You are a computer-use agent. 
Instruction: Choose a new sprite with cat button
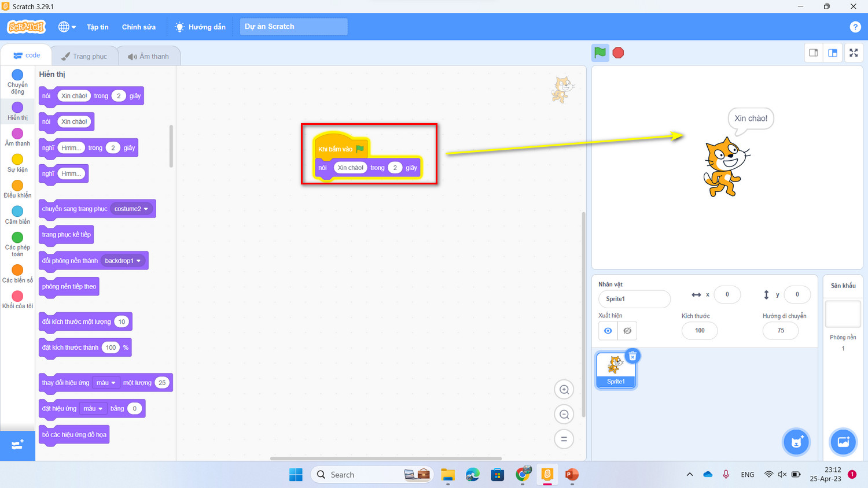coord(796,442)
